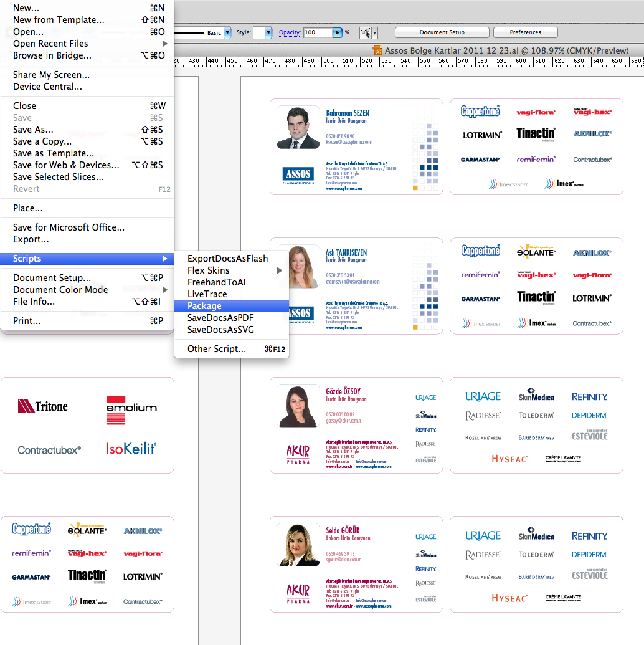The width and height of the screenshot is (644, 645).
Task: Select Print... from the File menu
Action: [87, 322]
